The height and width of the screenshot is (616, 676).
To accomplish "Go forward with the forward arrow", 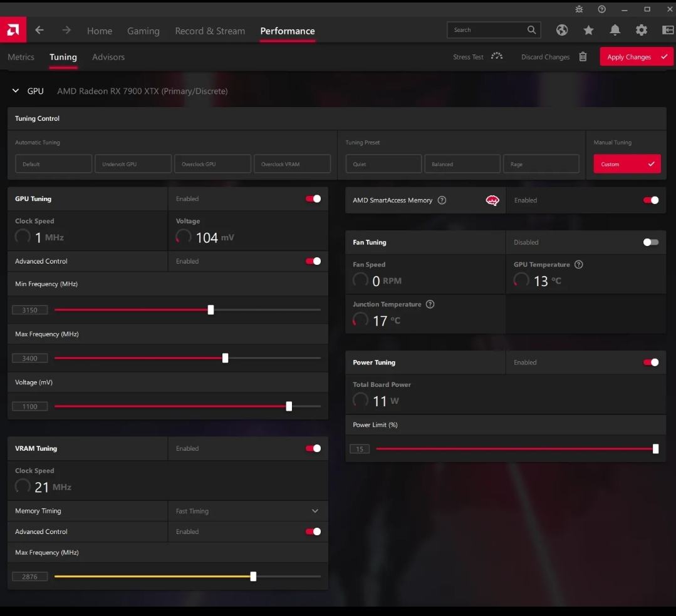I will point(66,30).
